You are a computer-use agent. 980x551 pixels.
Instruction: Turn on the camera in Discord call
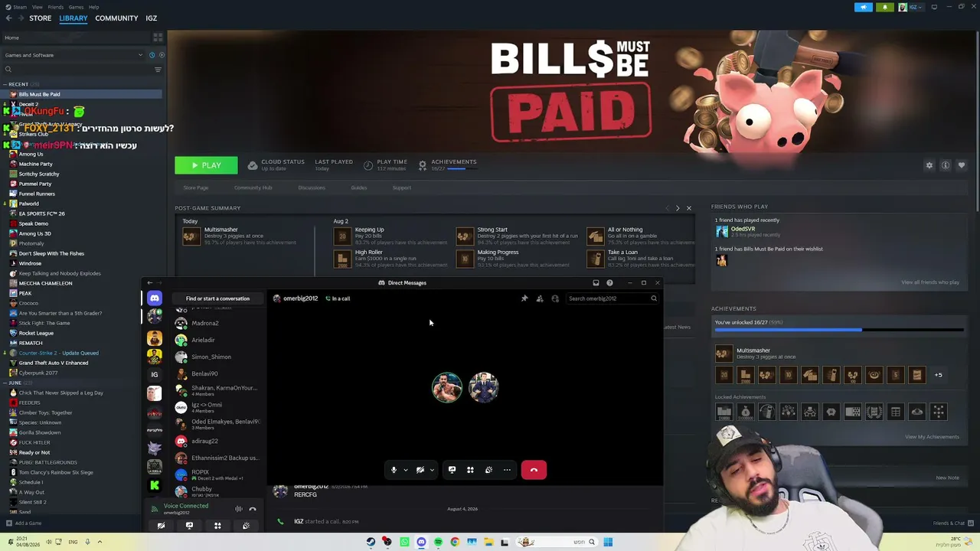pos(420,470)
